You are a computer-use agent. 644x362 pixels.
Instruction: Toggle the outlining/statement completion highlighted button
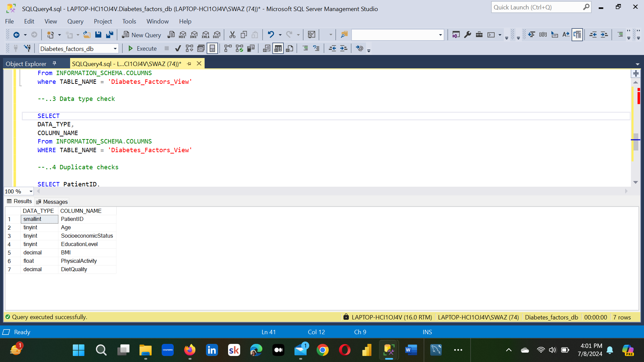pos(577,35)
